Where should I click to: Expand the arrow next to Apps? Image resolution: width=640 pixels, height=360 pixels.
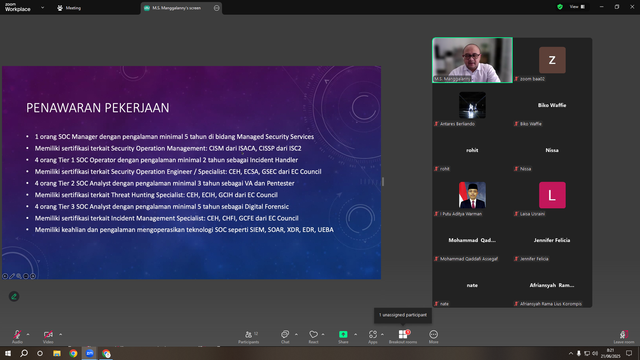(382, 334)
